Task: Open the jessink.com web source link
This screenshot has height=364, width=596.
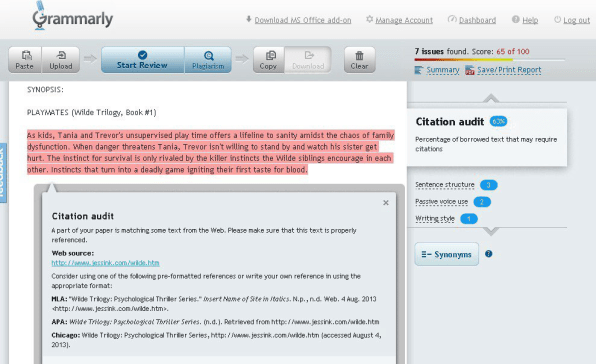Action: (105, 263)
